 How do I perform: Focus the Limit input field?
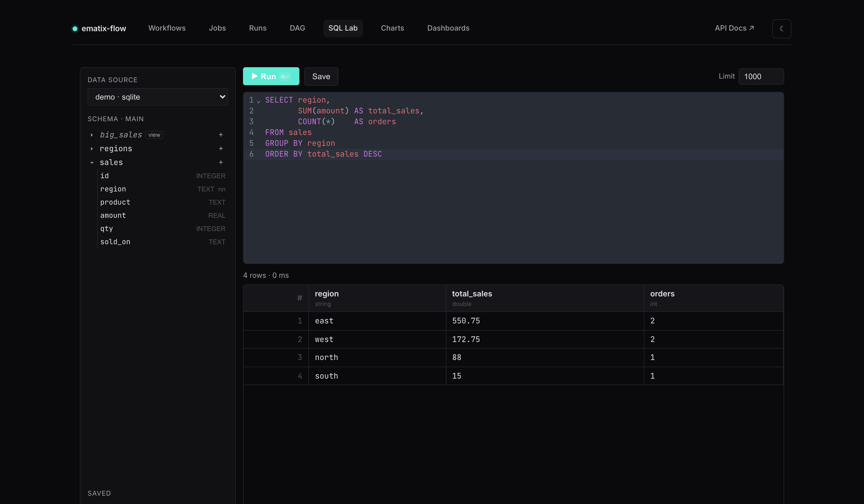(761, 76)
